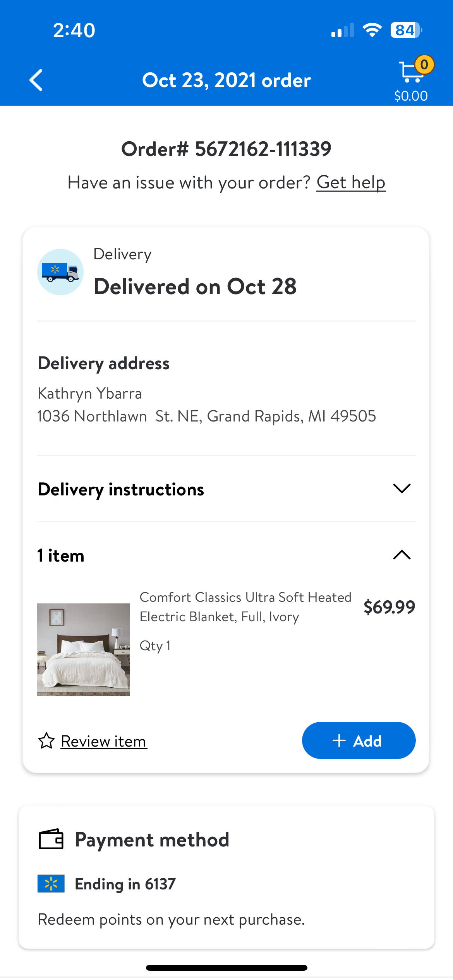Tap the star icon beside Review item
Viewport: 453px width, 980px height.
tap(46, 741)
